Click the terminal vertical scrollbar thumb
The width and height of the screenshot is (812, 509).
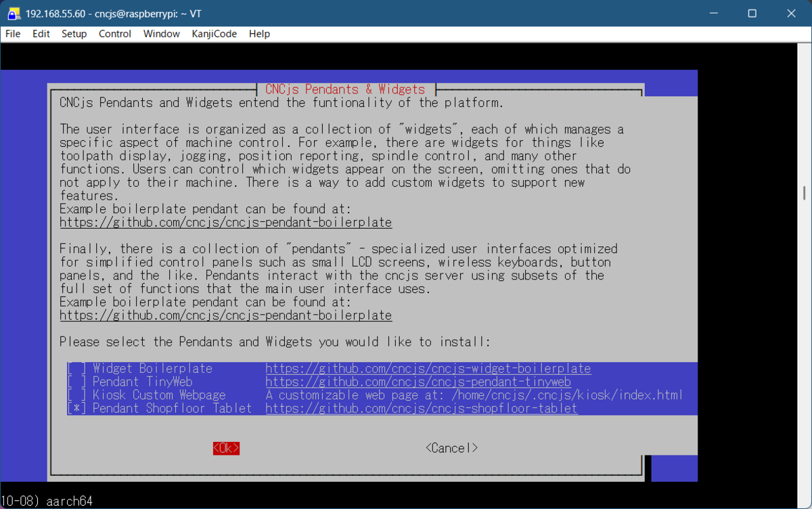pos(805,192)
